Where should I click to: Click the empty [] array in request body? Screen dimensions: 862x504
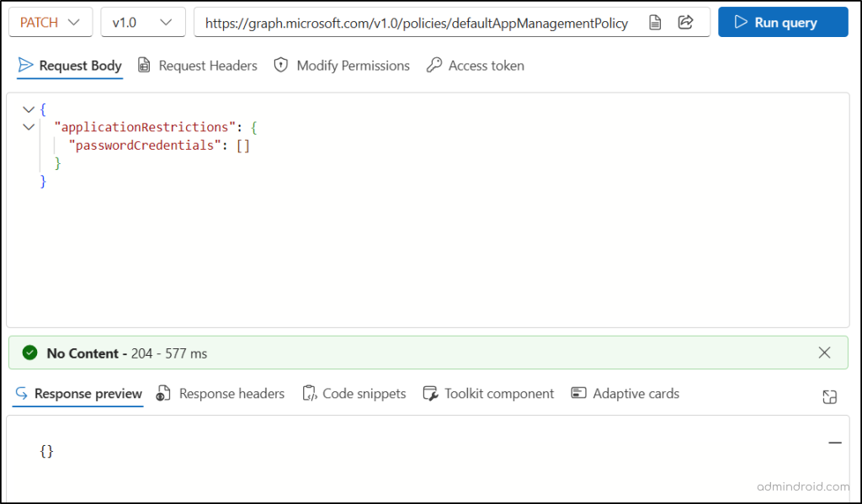(243, 145)
